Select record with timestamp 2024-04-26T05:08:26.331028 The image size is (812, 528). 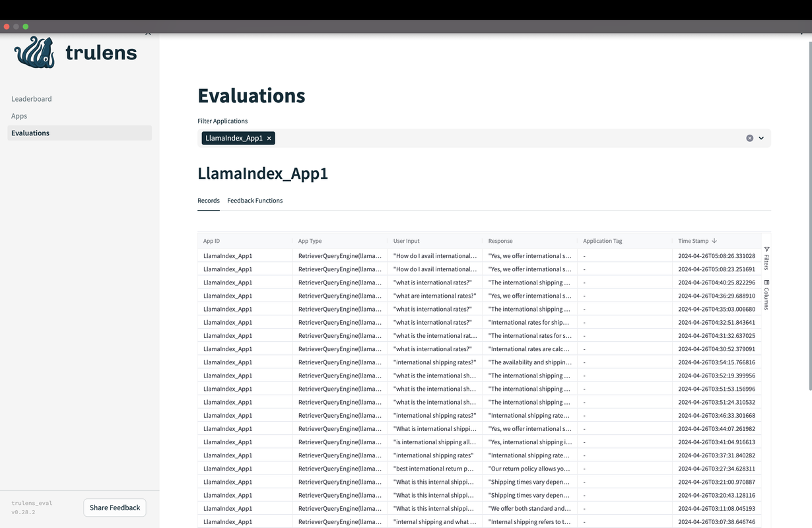[479, 256]
